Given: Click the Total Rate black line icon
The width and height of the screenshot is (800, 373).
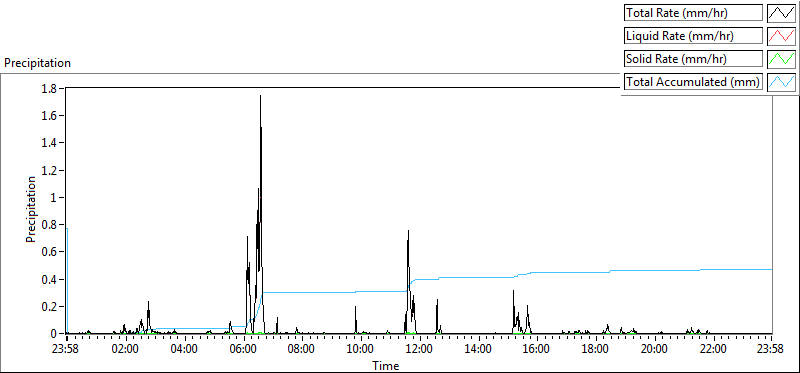Looking at the screenshot, I should 782,13.
